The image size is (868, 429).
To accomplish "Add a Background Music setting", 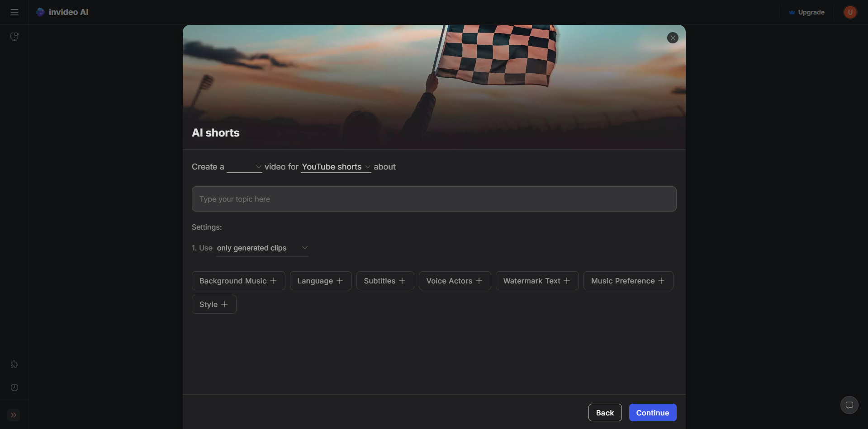I will tap(238, 280).
